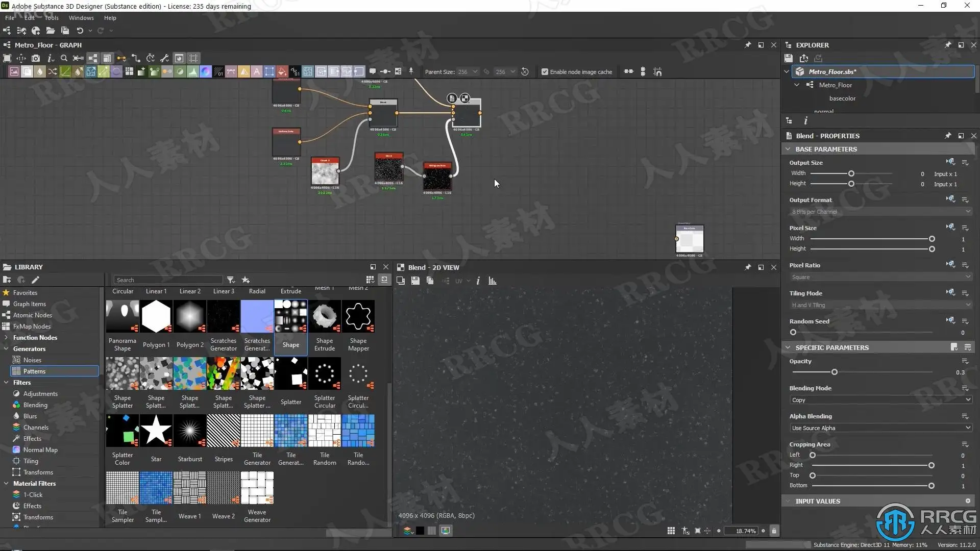The height and width of the screenshot is (551, 980).
Task: Toggle Enable node image cache checkbox
Action: 545,72
